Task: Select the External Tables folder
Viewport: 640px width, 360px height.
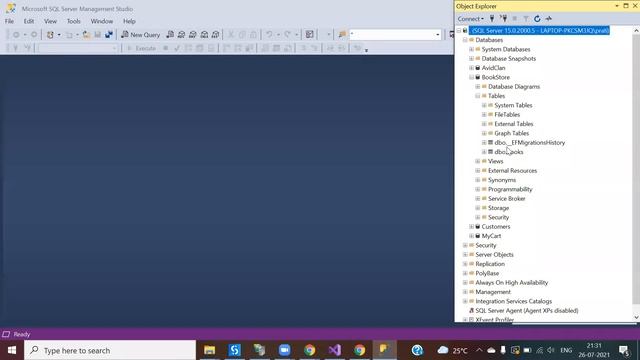Action: (x=513, y=124)
